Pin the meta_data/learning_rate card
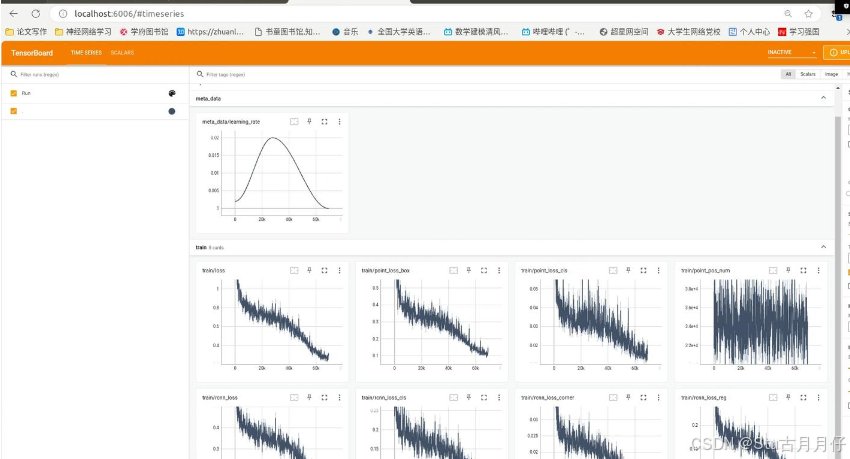 point(309,122)
